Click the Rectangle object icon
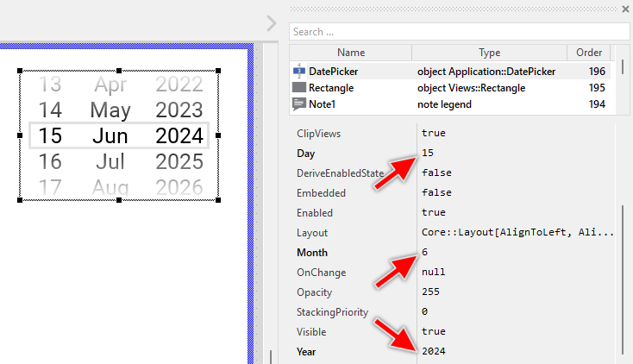This screenshot has height=364, width=633. 298,88
